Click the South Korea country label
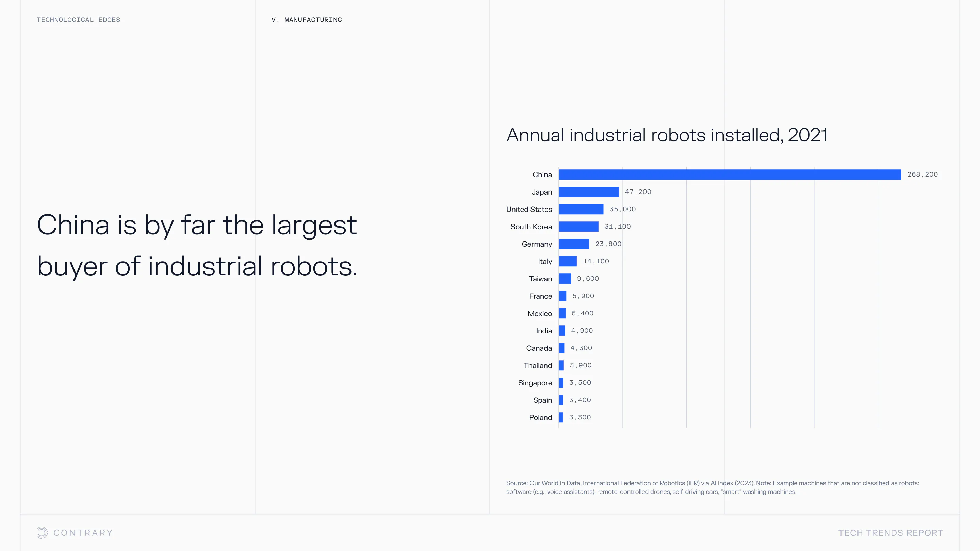This screenshot has width=980, height=551. click(531, 227)
